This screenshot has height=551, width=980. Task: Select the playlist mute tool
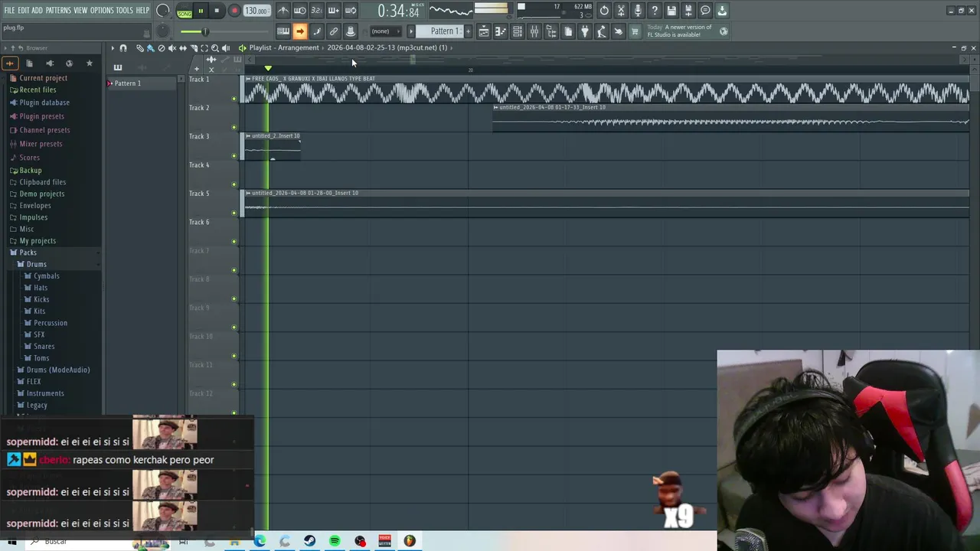tap(171, 48)
